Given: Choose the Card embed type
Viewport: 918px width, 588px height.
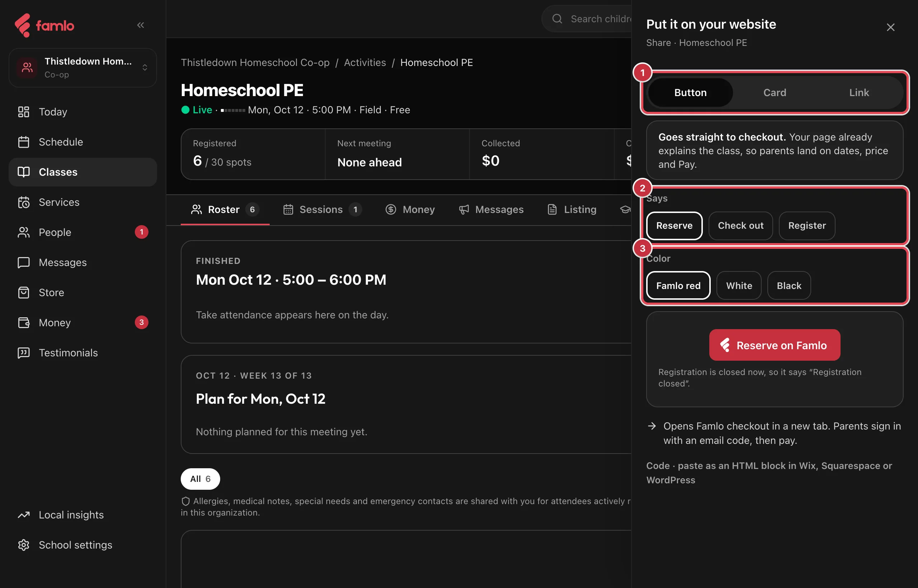Looking at the screenshot, I should tap(775, 93).
